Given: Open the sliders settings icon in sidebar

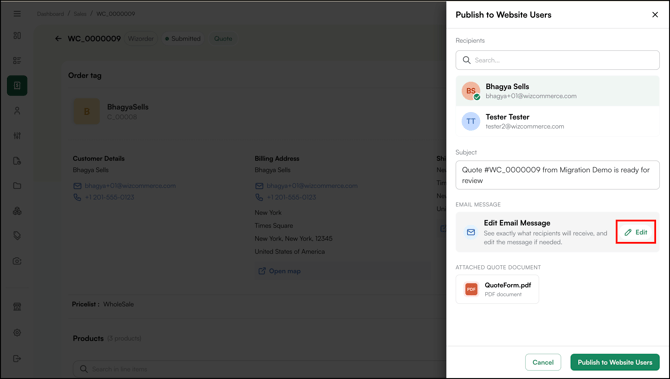Looking at the screenshot, I should (17, 136).
